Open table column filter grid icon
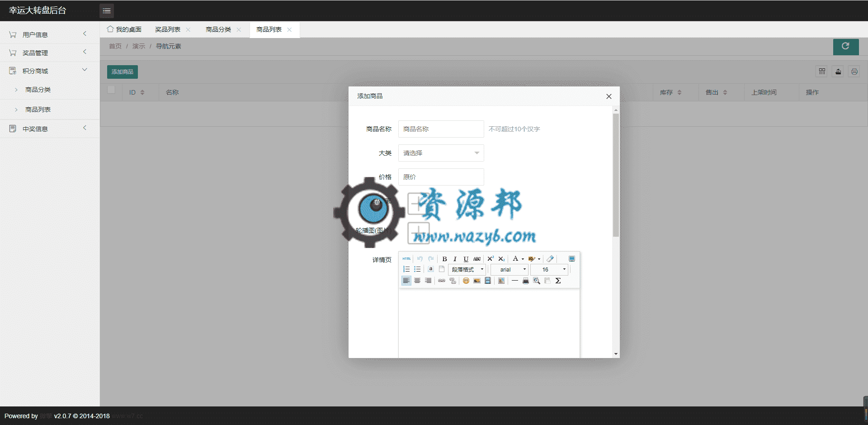The height and width of the screenshot is (425, 868). pyautogui.click(x=822, y=72)
